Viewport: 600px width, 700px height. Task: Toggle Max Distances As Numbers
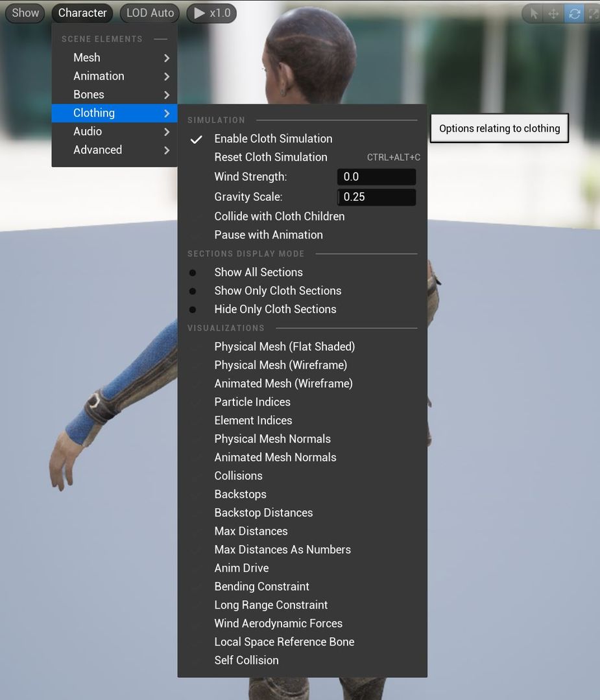(282, 549)
